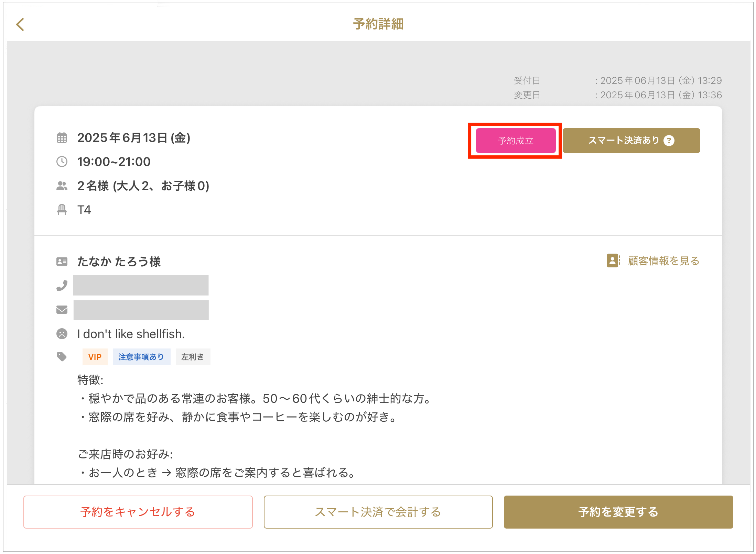Screen dimensions: 756x554
Task: Click the question mark help icon
Action: point(669,141)
